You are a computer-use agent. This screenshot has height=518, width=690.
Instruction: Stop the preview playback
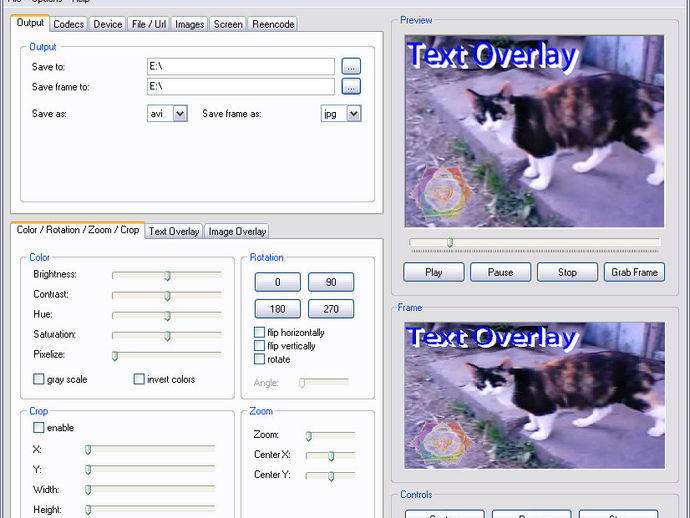pyautogui.click(x=567, y=272)
